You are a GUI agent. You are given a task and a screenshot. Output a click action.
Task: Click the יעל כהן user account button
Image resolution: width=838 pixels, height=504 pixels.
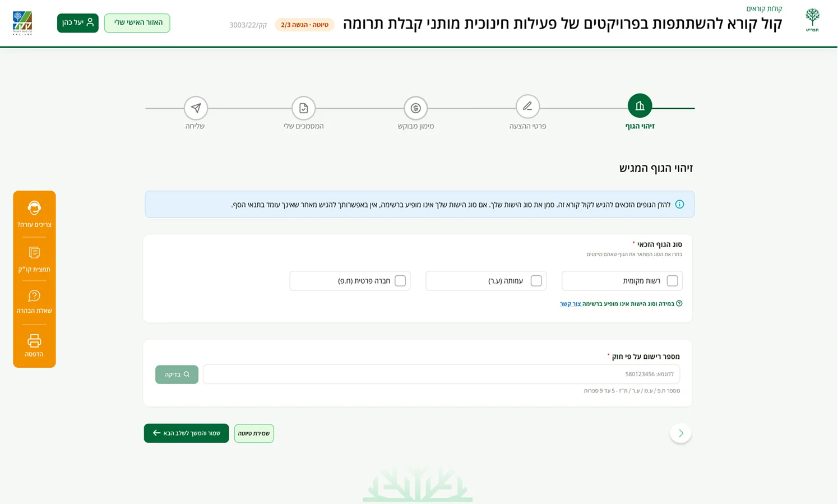tap(78, 23)
